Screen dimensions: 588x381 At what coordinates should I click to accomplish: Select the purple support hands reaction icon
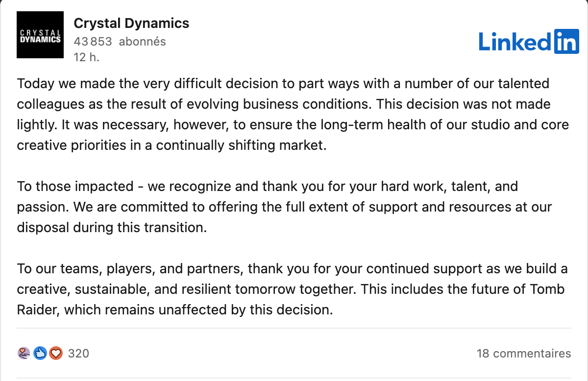(24, 353)
